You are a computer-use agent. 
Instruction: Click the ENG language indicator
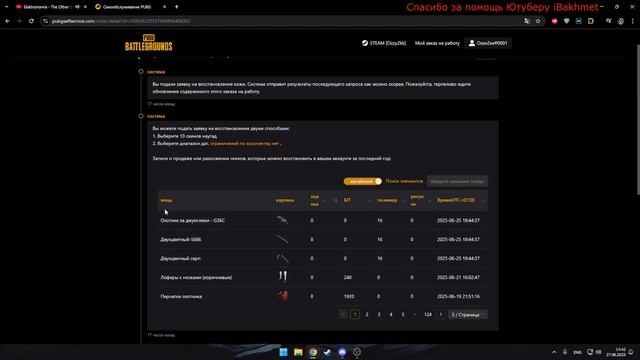(578, 352)
